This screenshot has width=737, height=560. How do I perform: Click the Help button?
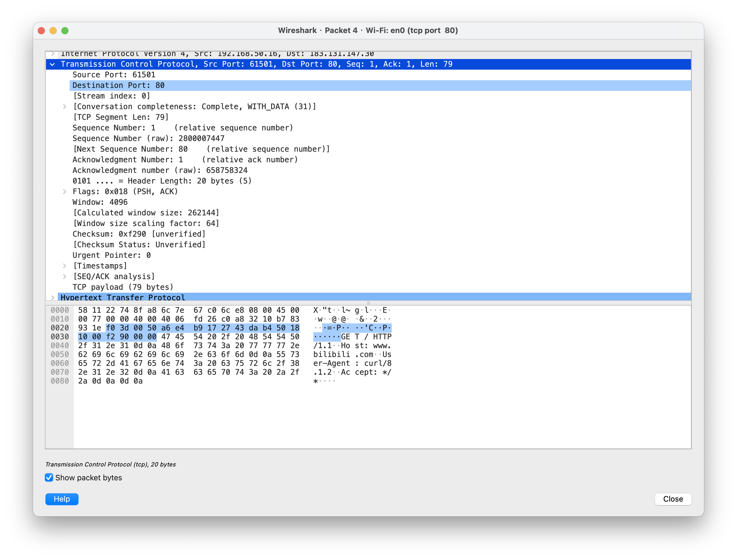(62, 499)
